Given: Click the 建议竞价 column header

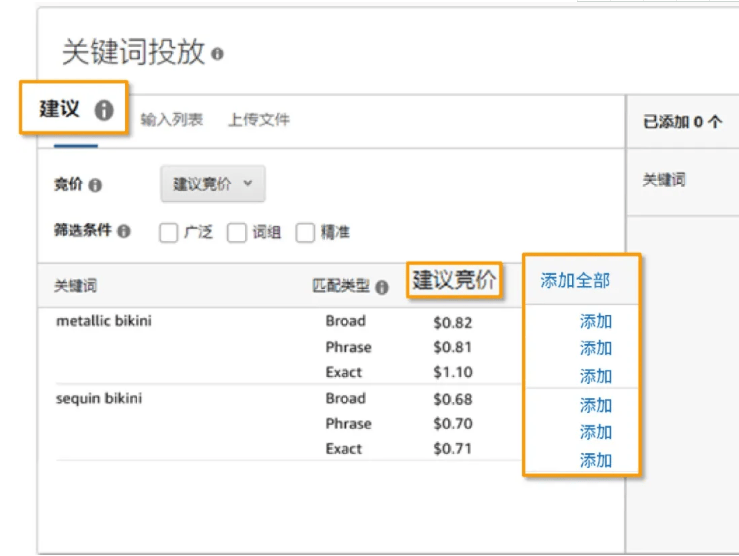Looking at the screenshot, I should pyautogui.click(x=454, y=280).
